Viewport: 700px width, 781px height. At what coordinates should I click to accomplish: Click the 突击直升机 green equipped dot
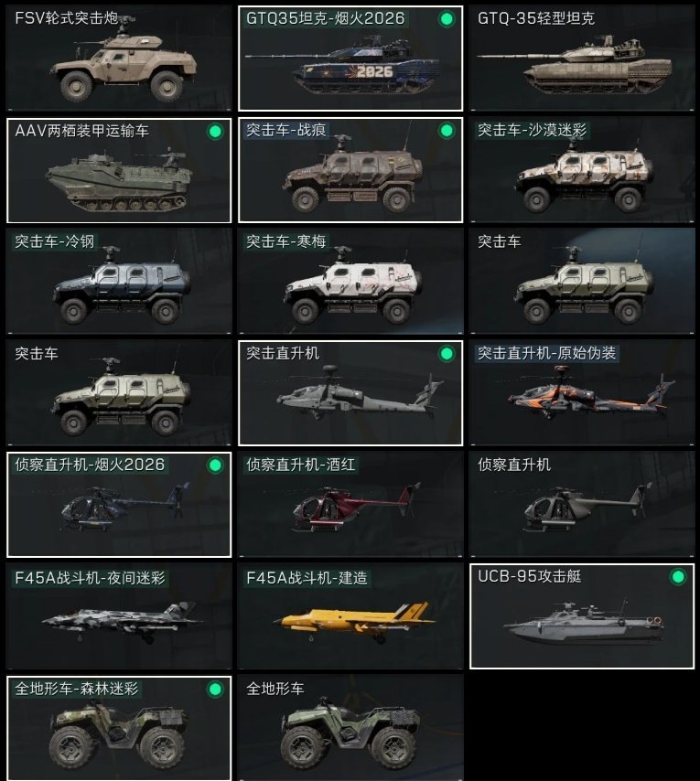[x=447, y=354]
